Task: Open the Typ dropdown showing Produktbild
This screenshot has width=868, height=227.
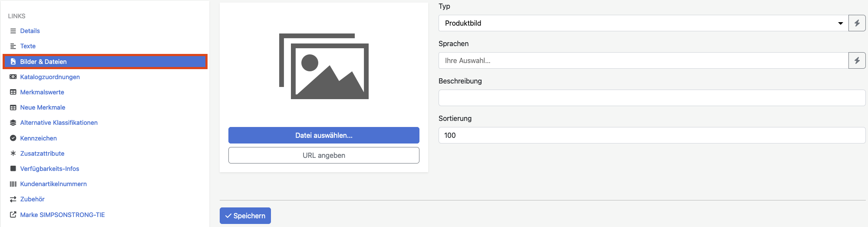Action: [x=643, y=23]
